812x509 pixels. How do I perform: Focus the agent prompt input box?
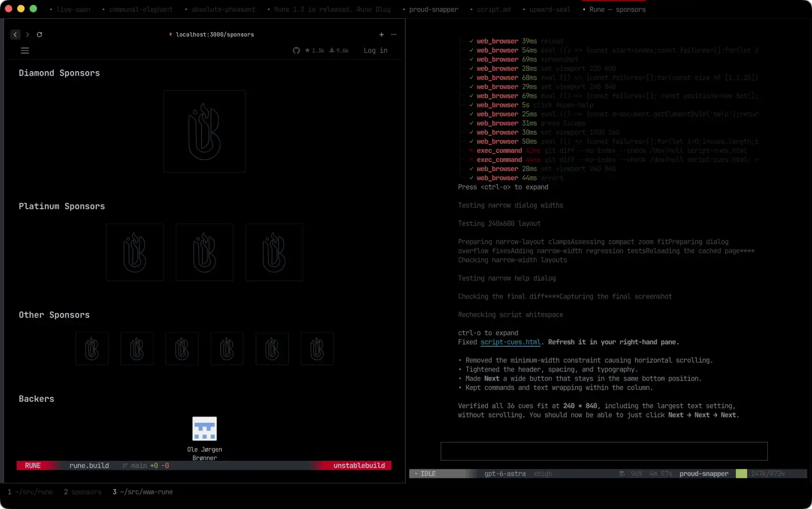pos(604,451)
